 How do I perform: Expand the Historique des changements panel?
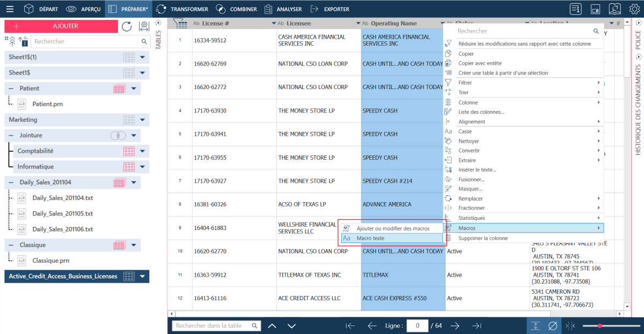[638, 57]
